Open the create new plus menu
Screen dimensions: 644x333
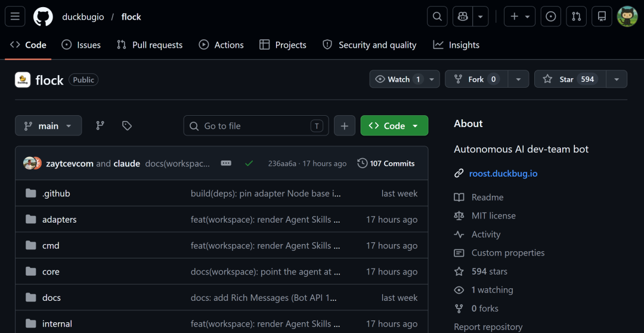tap(519, 17)
